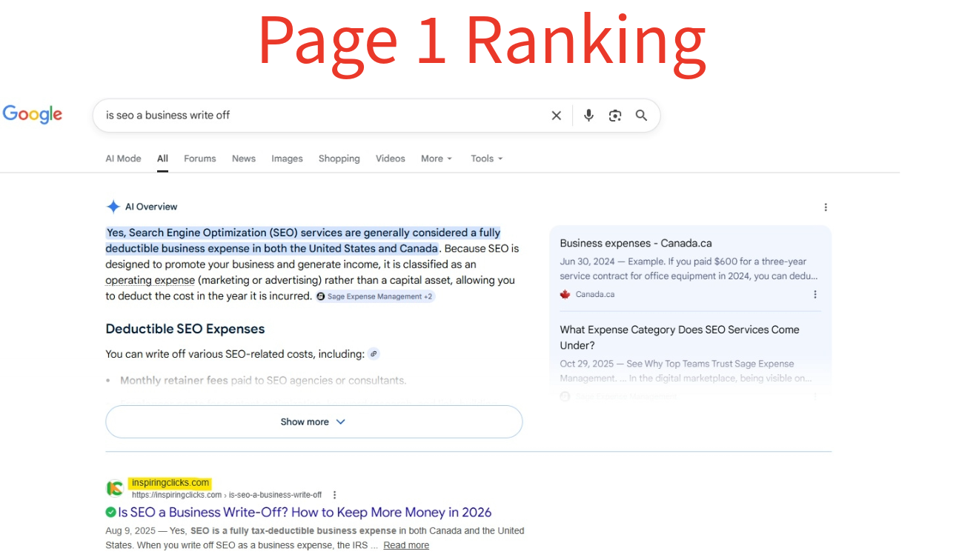This screenshot has width=962, height=560.
Task: Open the News tab
Action: [244, 159]
